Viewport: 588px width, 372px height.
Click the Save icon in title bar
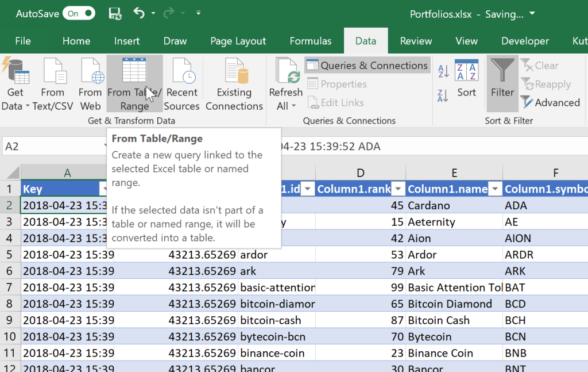(x=115, y=14)
